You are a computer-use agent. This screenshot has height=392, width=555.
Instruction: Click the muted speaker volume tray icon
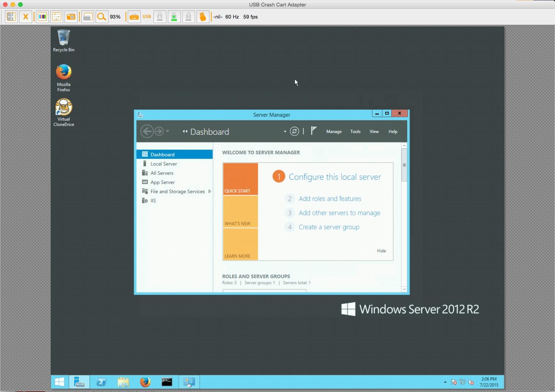pyautogui.click(x=471, y=382)
